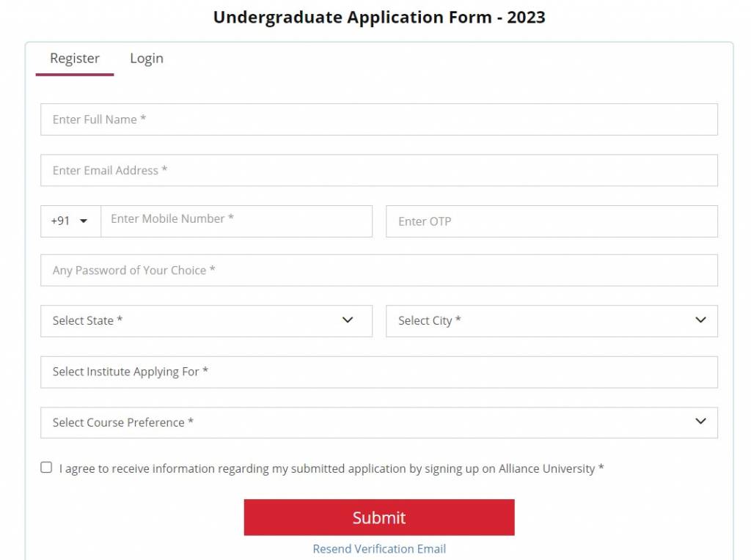Click the Undergraduate Application Form heading
The height and width of the screenshot is (560, 751).
click(x=378, y=17)
